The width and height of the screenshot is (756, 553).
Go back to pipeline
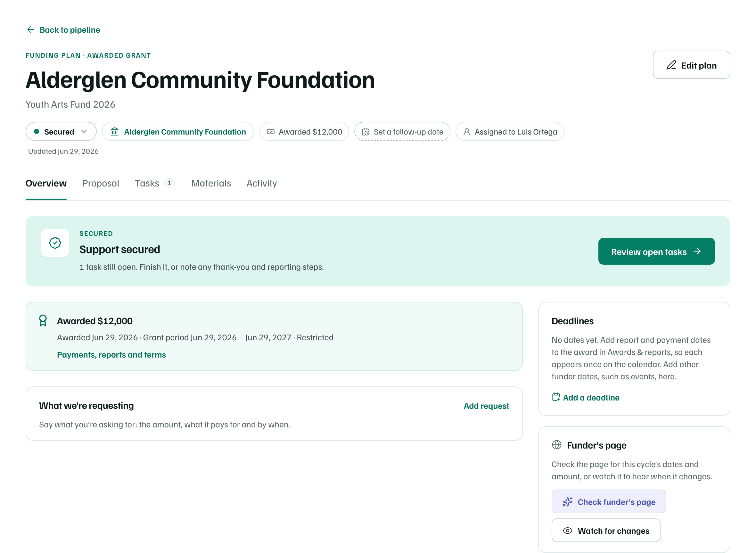[x=63, y=30]
